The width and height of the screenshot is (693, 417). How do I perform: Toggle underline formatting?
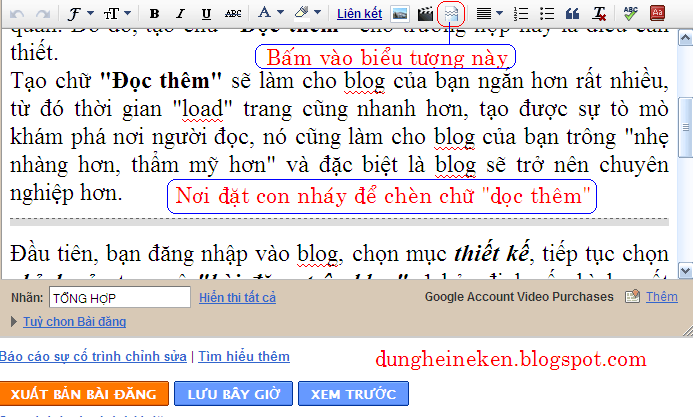coord(206,14)
